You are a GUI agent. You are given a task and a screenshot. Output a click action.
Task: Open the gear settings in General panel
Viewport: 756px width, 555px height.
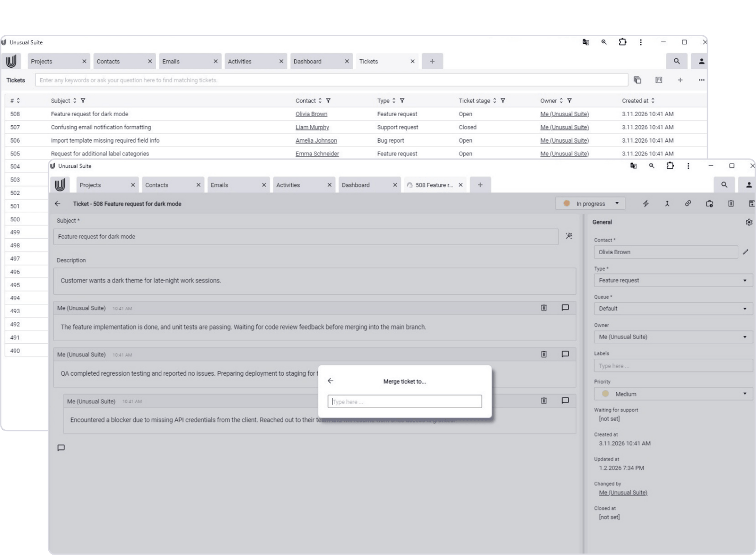point(749,222)
